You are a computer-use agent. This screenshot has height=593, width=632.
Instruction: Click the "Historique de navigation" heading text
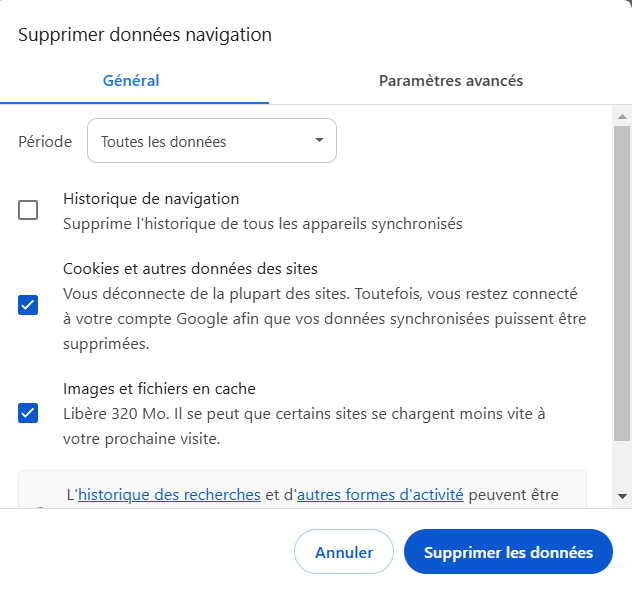[x=151, y=199]
